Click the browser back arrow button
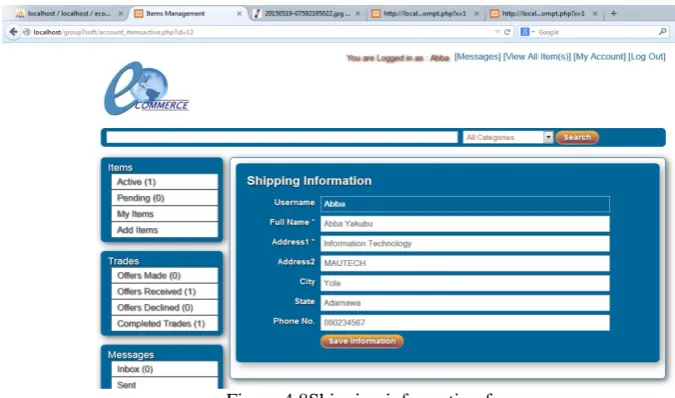This screenshot has width=675, height=398. coord(13,32)
